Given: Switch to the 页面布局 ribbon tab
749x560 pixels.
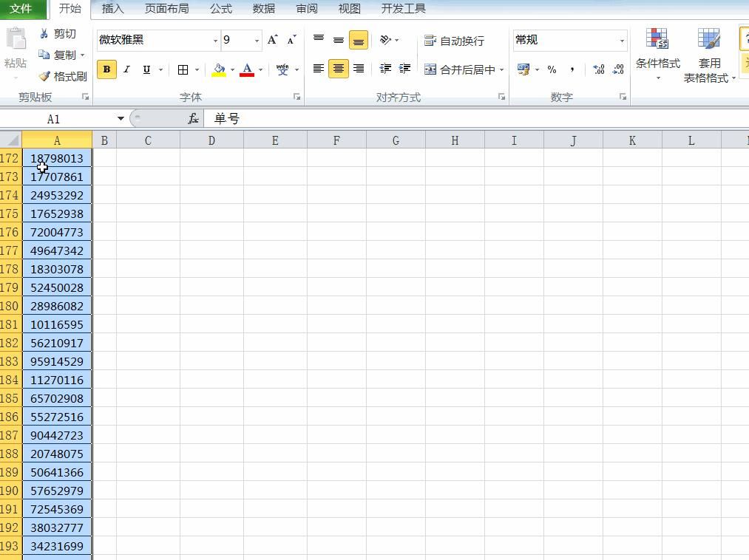Looking at the screenshot, I should 166,9.
